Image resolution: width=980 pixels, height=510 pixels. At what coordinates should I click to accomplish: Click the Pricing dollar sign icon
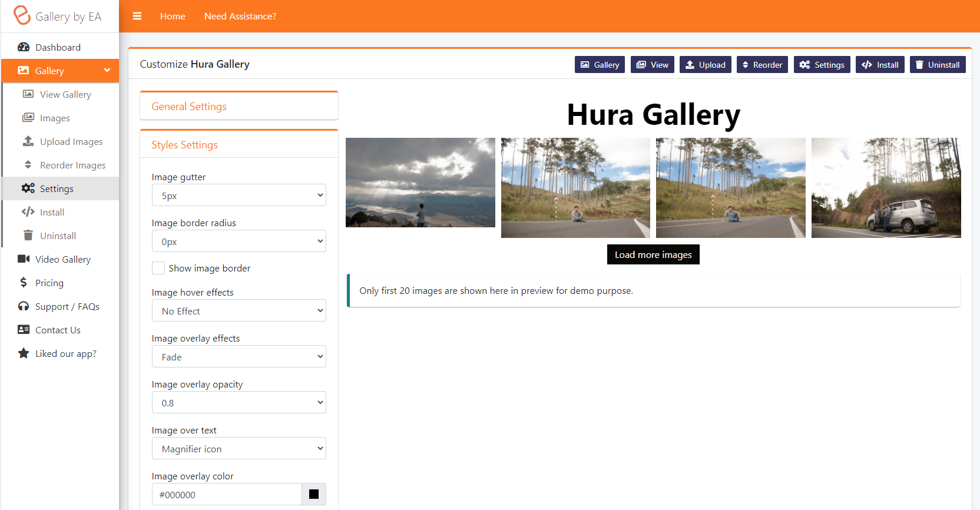[x=24, y=282]
